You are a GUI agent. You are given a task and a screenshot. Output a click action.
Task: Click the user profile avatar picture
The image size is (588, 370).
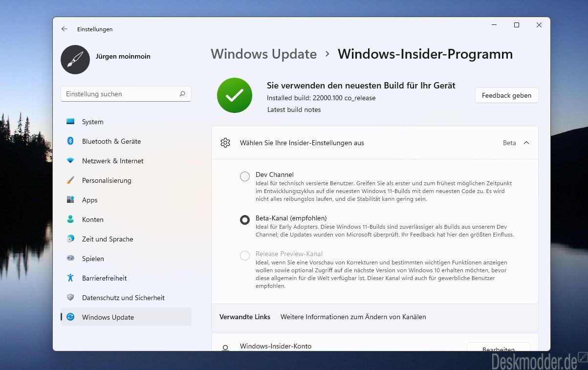coord(75,60)
